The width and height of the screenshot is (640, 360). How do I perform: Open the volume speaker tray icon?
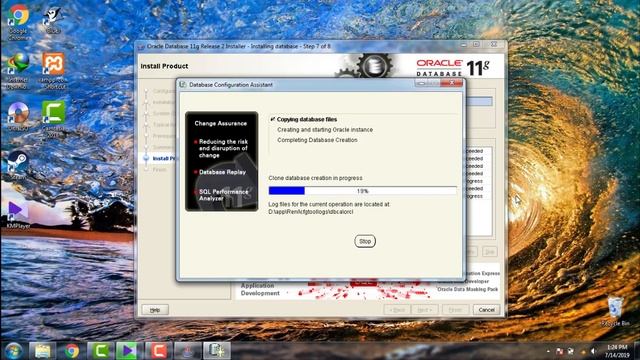(x=593, y=351)
